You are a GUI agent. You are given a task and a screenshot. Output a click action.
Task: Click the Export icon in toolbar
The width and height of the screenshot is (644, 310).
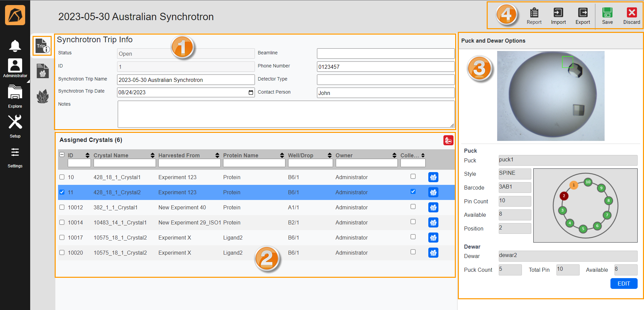(583, 13)
